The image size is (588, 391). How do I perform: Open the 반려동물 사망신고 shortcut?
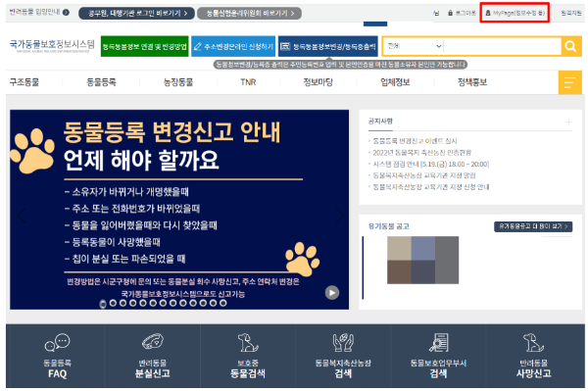click(x=533, y=356)
